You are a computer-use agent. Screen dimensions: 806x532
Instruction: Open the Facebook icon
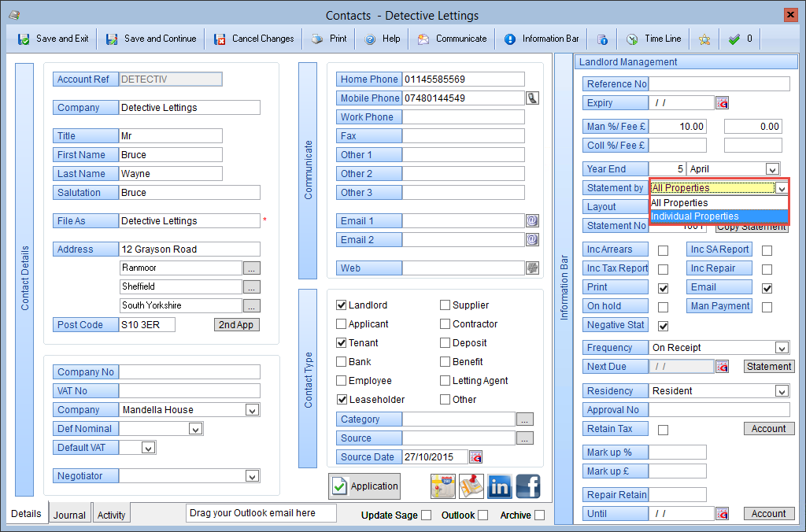click(528, 486)
